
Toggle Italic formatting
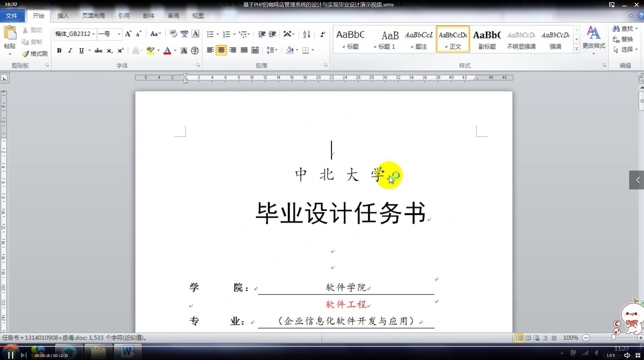[x=70, y=51]
